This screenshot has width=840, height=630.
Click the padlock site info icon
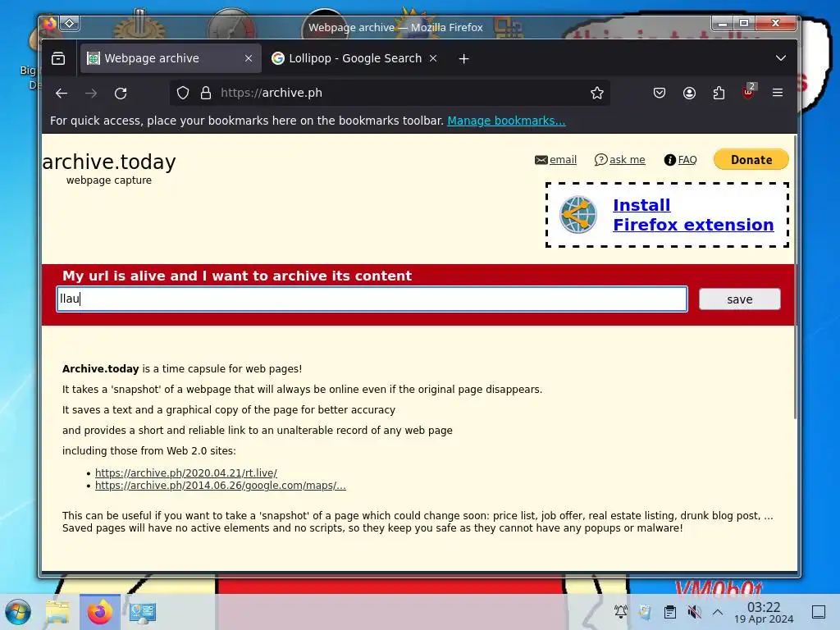(x=206, y=94)
